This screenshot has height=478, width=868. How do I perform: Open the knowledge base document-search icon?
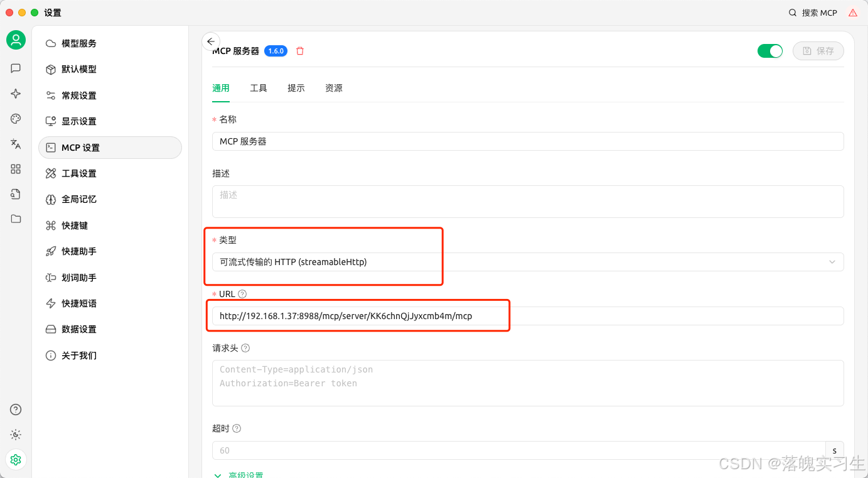[x=16, y=194]
